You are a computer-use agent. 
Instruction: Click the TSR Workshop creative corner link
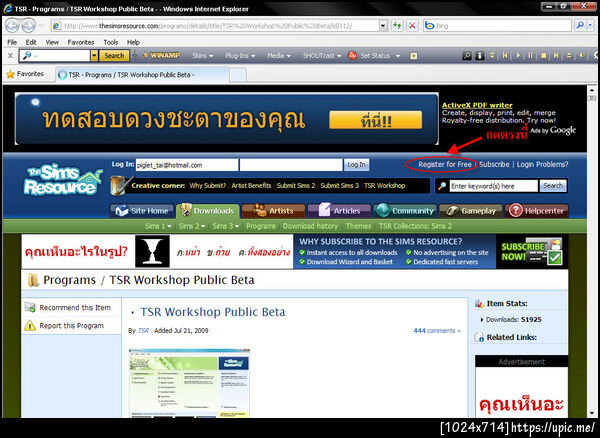click(x=384, y=186)
